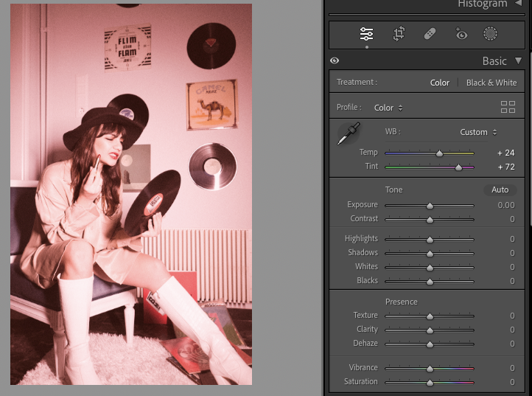Click the photo preview of the woman

click(x=131, y=194)
